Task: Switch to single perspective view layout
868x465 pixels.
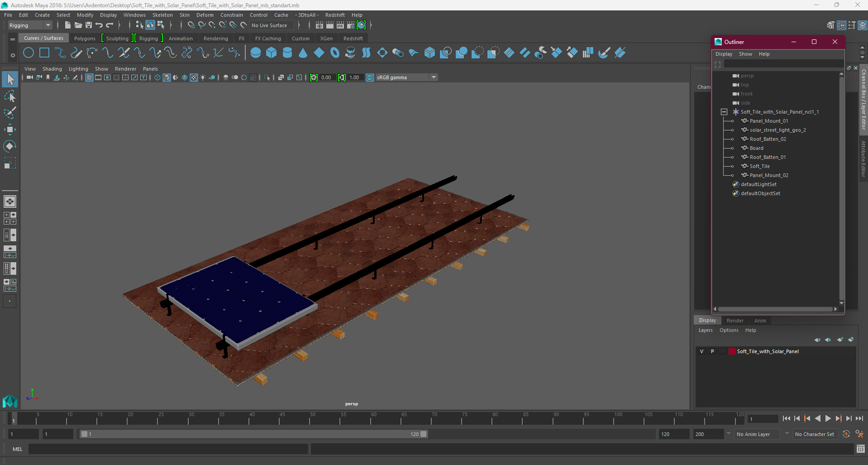Action: [10, 201]
